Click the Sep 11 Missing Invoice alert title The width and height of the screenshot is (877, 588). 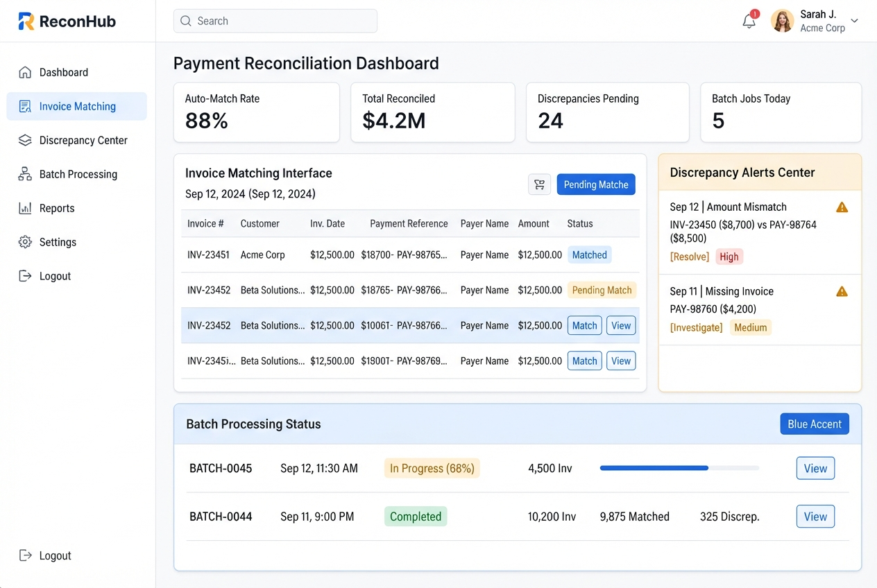(x=722, y=292)
